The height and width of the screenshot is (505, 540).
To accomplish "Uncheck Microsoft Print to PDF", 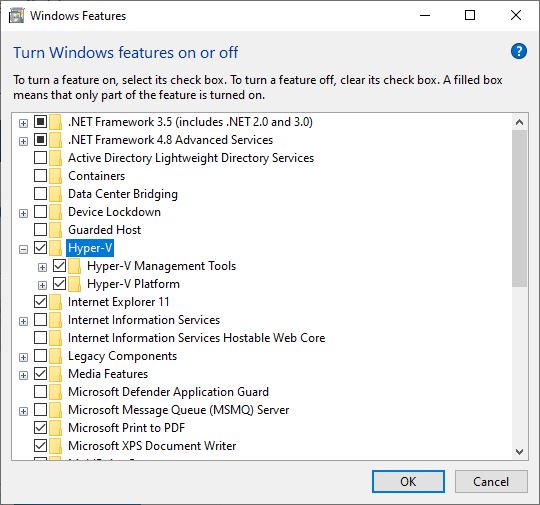I will coord(41,427).
